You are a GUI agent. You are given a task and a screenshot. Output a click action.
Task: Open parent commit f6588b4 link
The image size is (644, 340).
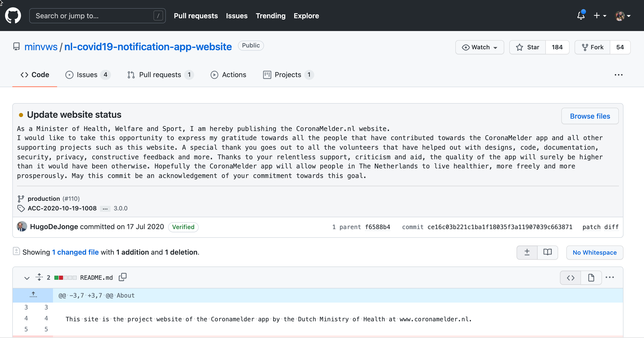point(377,227)
